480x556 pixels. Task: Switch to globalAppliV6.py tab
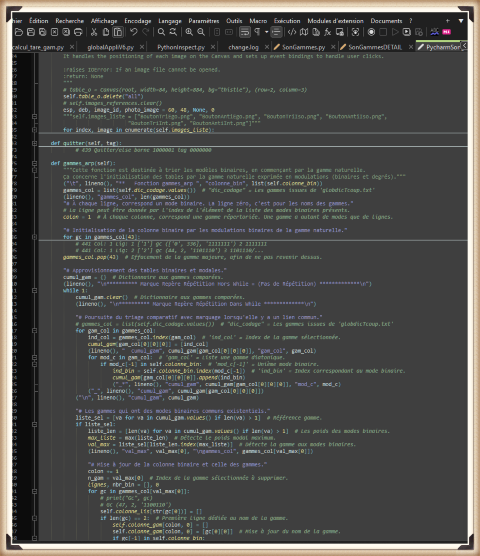(x=111, y=47)
